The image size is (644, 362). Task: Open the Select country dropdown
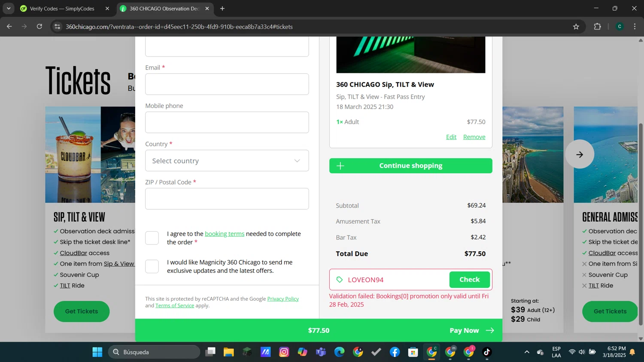(x=227, y=160)
